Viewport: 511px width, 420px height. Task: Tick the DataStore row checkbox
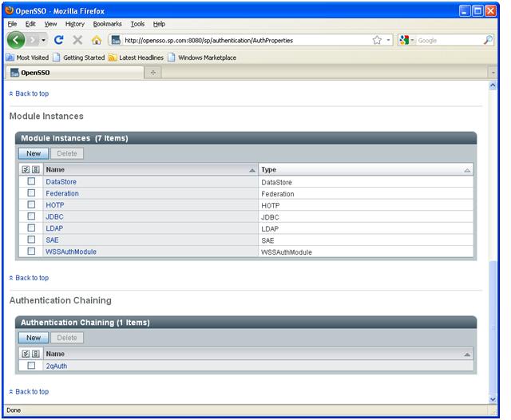click(31, 181)
